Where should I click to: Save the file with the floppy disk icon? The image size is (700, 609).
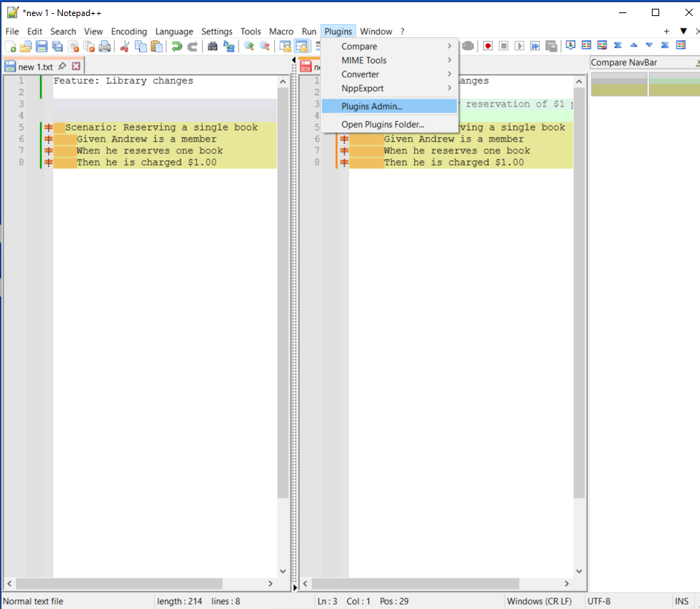(42, 46)
